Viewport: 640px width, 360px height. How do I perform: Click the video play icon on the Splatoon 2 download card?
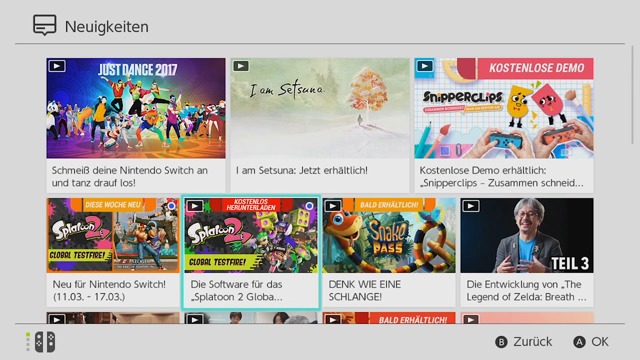(195, 206)
